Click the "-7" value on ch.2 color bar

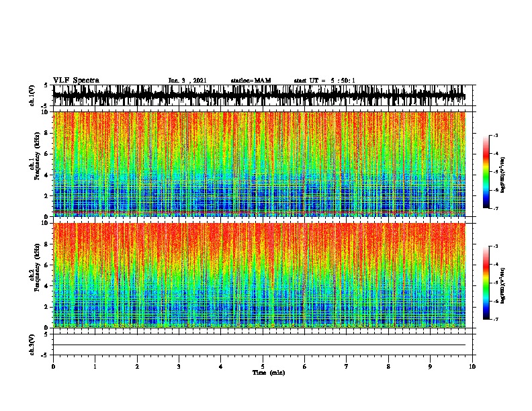click(495, 319)
